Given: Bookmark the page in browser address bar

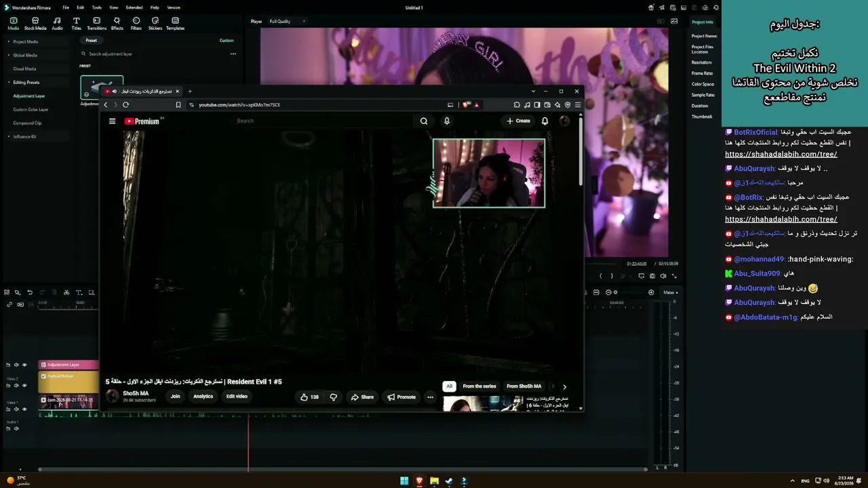Looking at the screenshot, I should pos(178,104).
